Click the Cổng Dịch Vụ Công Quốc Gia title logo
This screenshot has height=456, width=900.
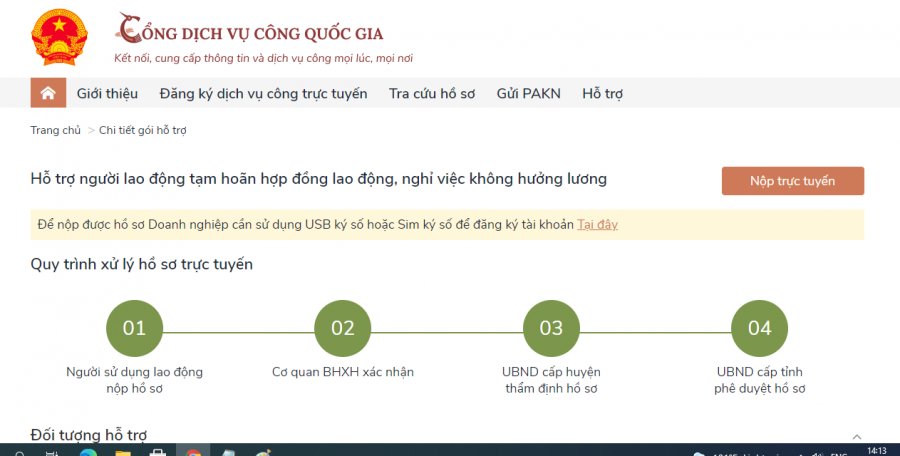(x=249, y=29)
